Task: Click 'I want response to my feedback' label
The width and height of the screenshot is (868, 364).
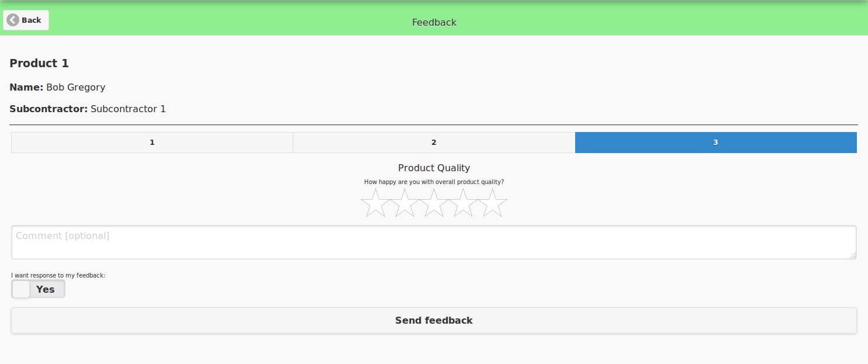Action: 58,275
